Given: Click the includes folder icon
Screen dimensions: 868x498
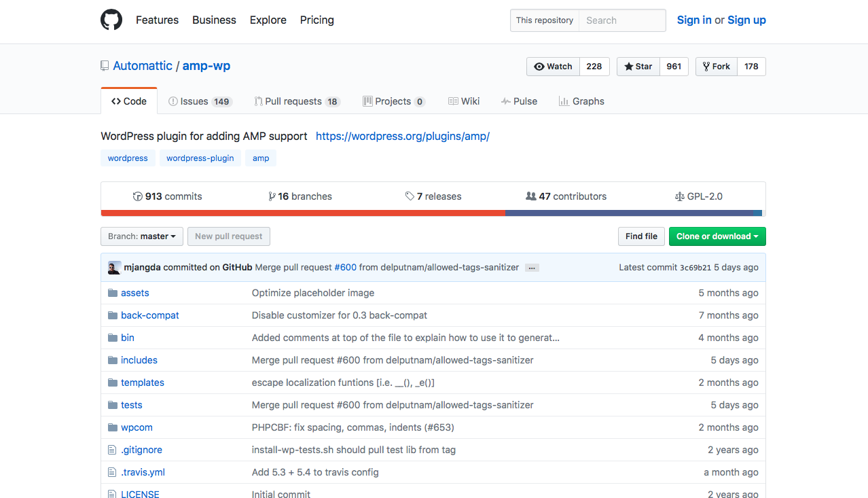Looking at the screenshot, I should (x=113, y=360).
